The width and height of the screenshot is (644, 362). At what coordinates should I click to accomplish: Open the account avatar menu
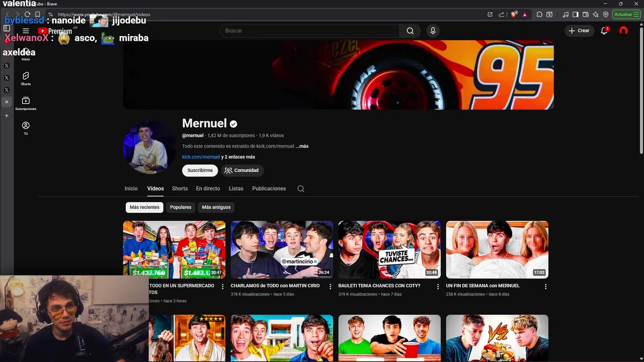[623, 31]
